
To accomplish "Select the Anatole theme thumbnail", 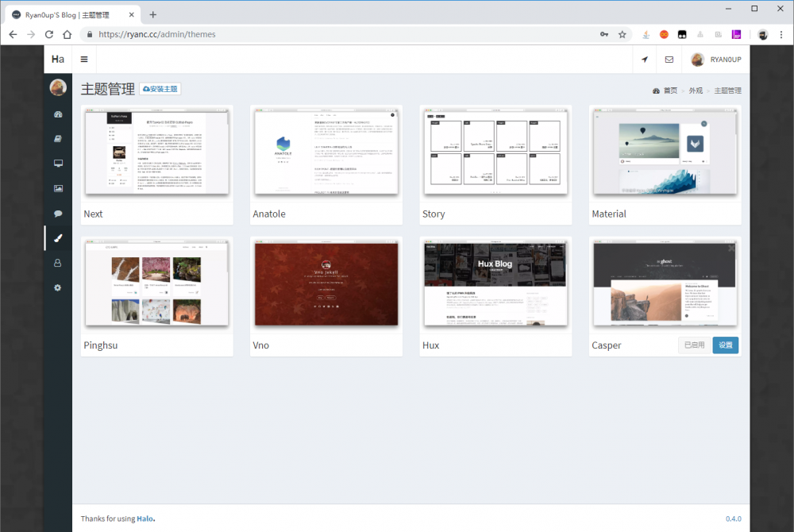I will click(326, 152).
